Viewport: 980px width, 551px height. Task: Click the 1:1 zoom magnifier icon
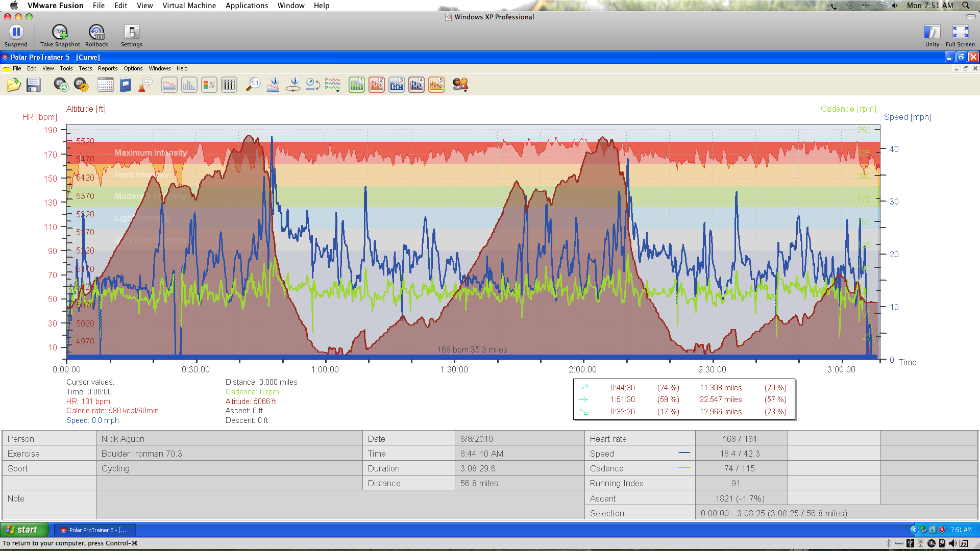253,85
